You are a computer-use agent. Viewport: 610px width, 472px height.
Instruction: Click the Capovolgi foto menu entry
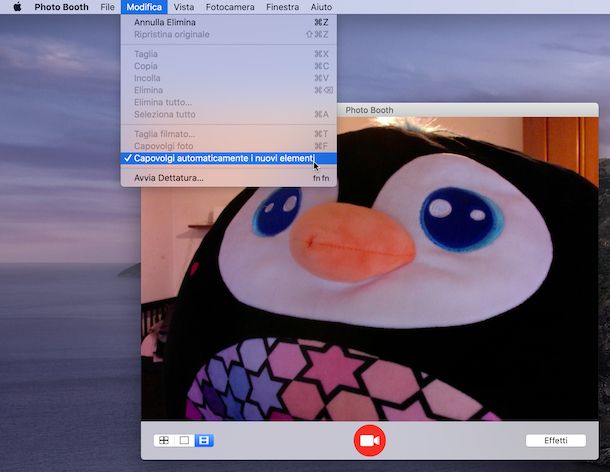pyautogui.click(x=229, y=146)
